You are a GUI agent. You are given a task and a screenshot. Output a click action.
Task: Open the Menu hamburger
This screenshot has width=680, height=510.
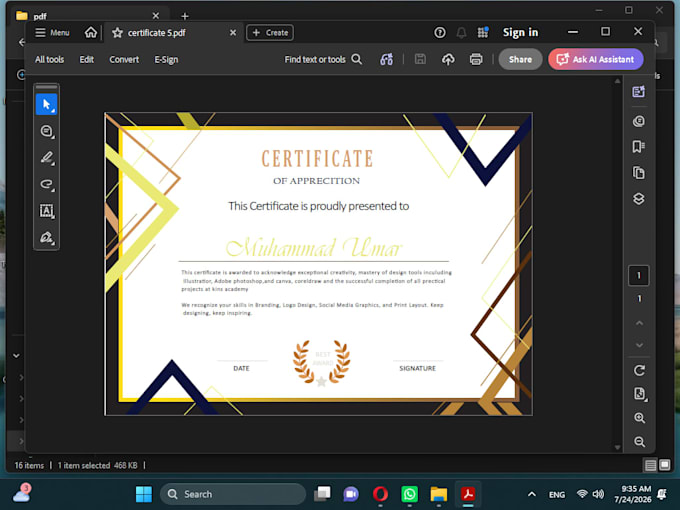tap(52, 33)
